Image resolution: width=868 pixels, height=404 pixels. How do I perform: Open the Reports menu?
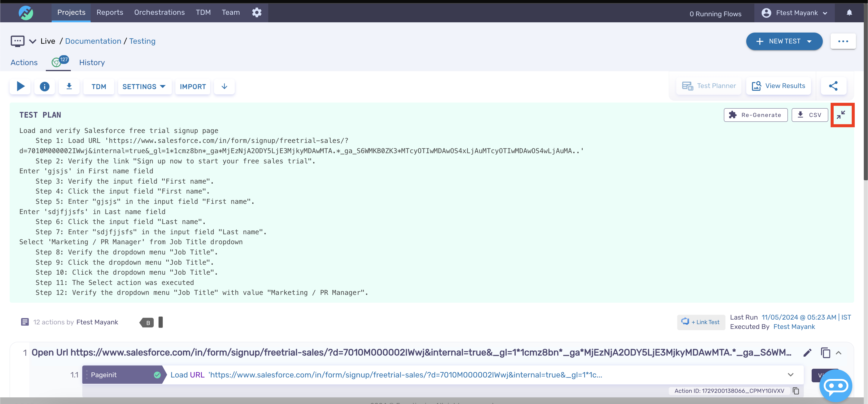click(110, 12)
